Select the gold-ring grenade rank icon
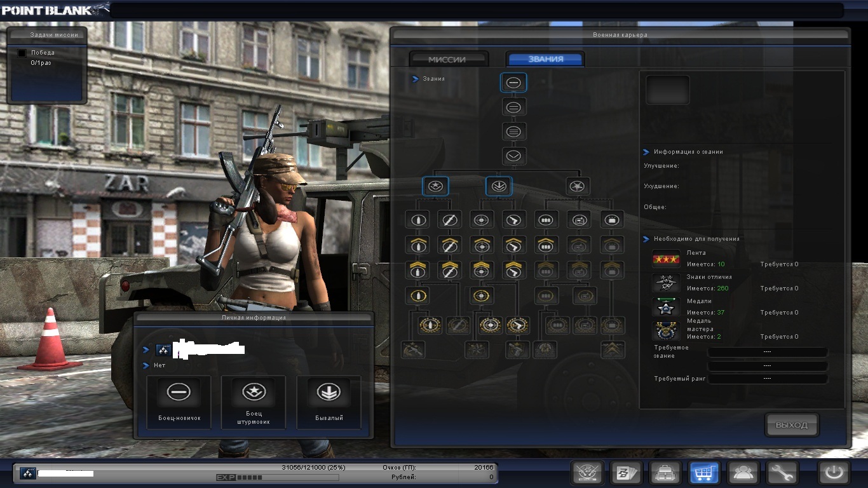 coord(418,295)
